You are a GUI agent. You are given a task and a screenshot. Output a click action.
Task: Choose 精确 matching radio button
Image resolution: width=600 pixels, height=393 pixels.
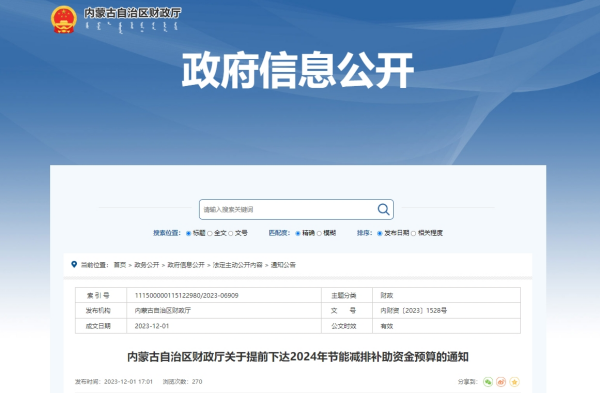tap(298, 233)
